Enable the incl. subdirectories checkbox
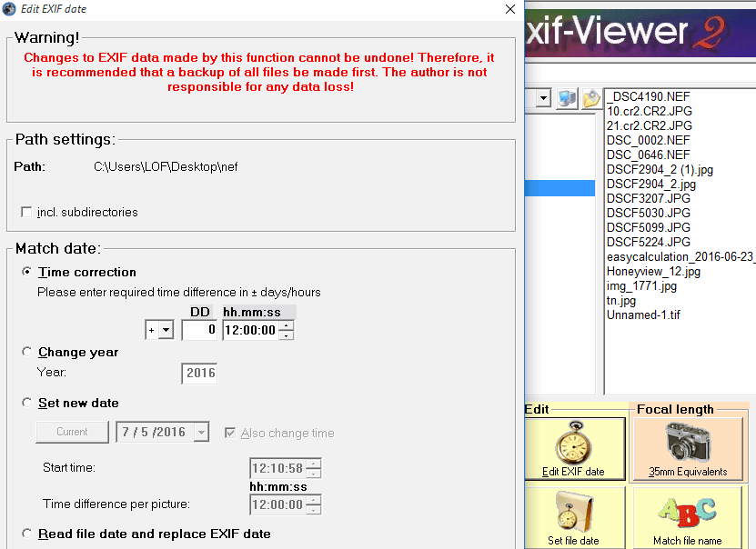This screenshot has height=549, width=756. point(26,212)
